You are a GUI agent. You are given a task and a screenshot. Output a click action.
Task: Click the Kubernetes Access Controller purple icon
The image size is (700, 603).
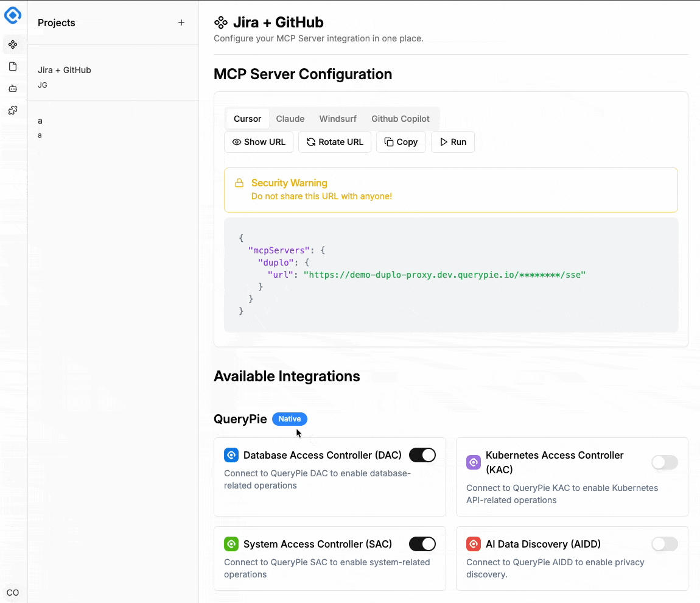tap(473, 462)
